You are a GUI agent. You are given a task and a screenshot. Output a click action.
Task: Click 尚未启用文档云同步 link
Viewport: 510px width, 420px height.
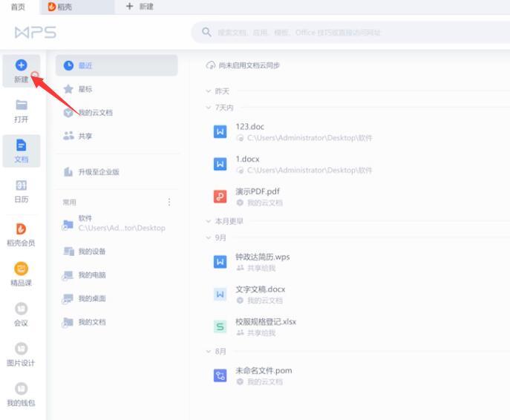click(249, 65)
